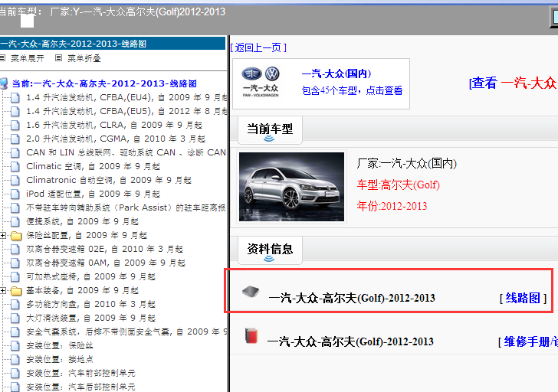Viewport: 558px width, 392px height.
Task: Click the silver Golf car thumbnail
Action: tap(291, 187)
